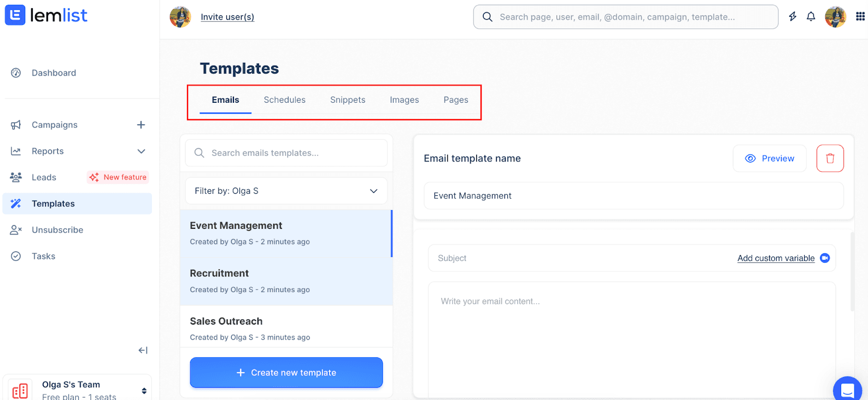Switch to the Schedules tab
Screen dimensions: 868x400
pyautogui.click(x=285, y=100)
